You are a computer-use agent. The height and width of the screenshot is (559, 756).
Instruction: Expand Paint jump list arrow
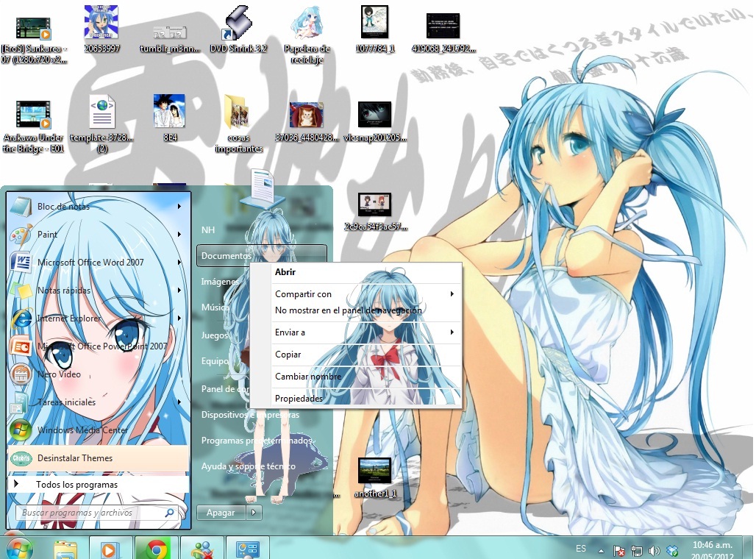(179, 234)
